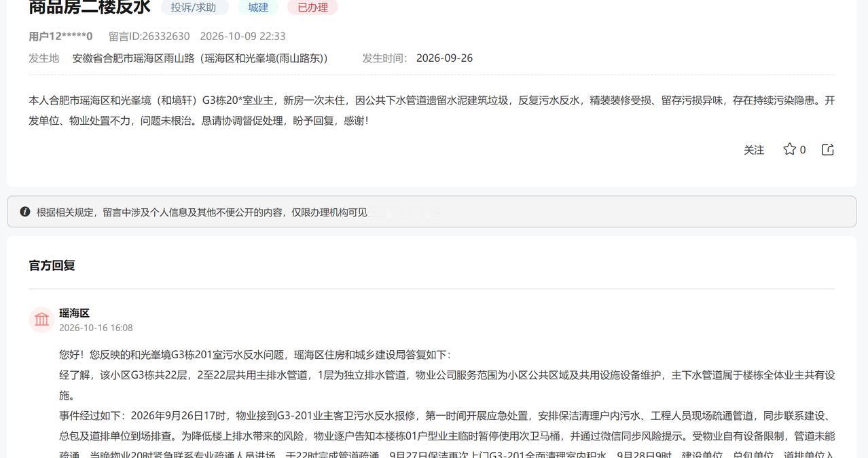Click the occurrence date 2026-09-26

tap(444, 58)
